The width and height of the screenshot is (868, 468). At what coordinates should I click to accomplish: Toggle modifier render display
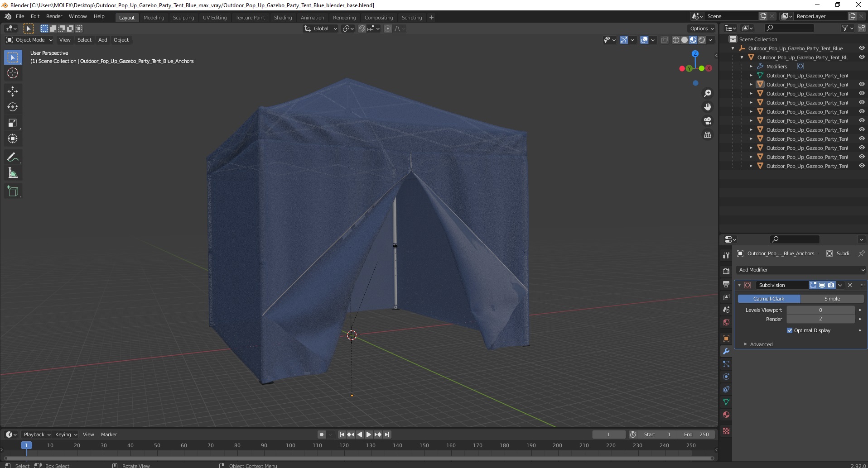pyautogui.click(x=831, y=285)
